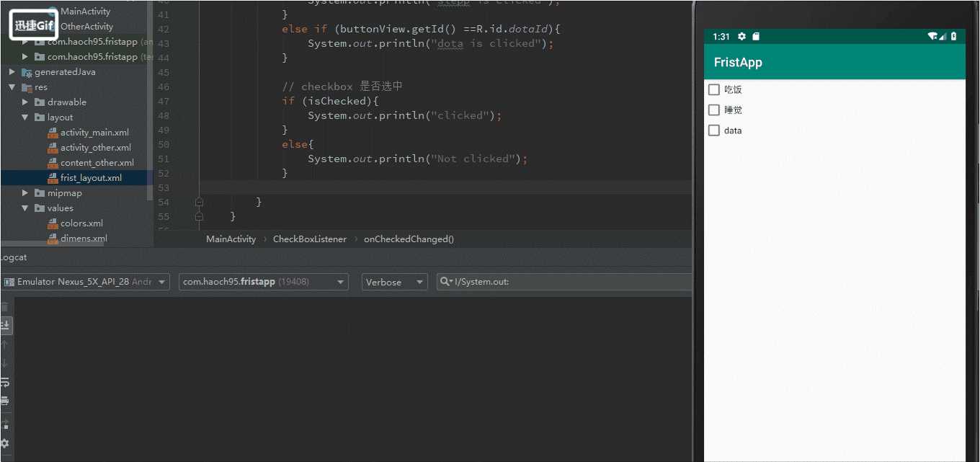Clear logcat with the trash icon
Viewport: 980px width, 462px height.
click(4, 308)
